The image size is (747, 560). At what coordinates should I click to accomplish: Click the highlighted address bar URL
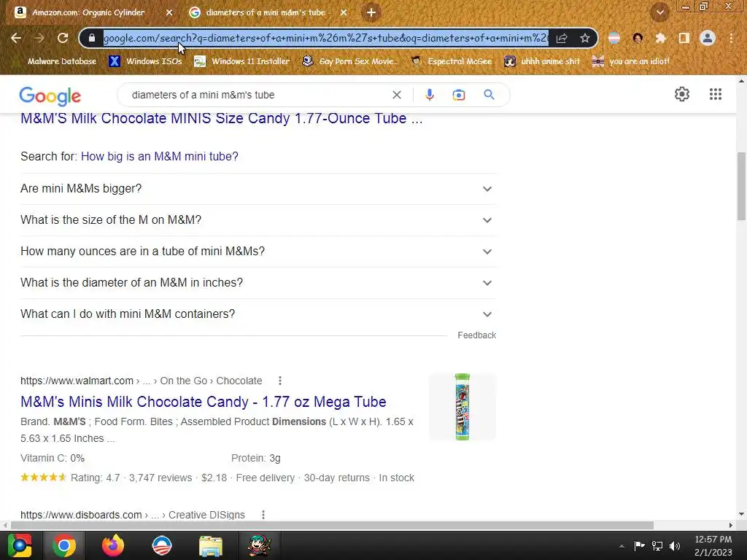(326, 38)
